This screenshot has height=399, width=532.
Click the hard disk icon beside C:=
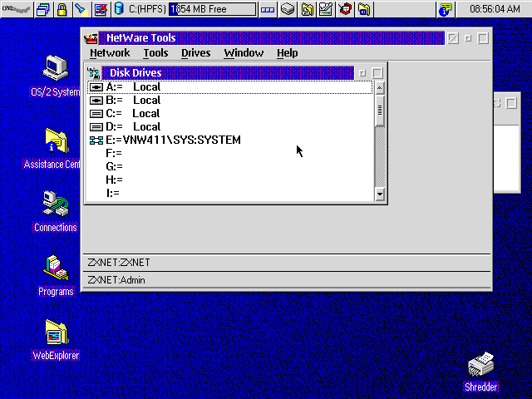coord(96,114)
